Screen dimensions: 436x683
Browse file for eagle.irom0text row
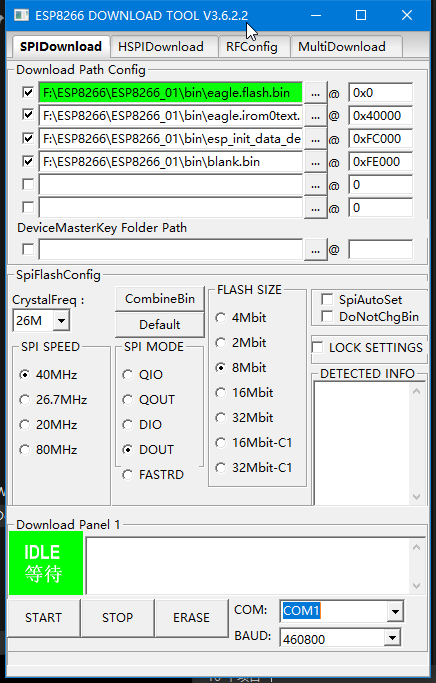click(x=316, y=116)
